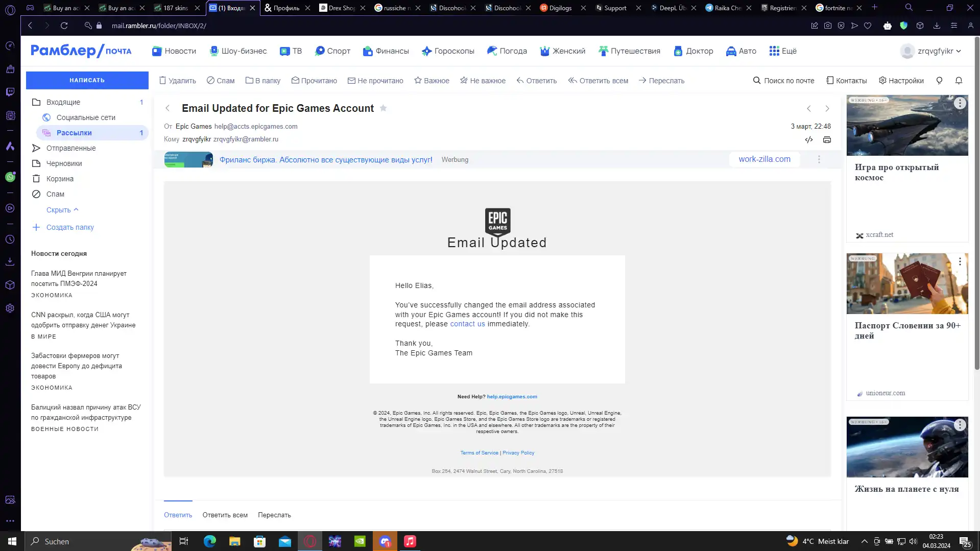Expand the zrqvgfyikr account dropdown
The height and width of the screenshot is (551, 980).
pos(930,51)
